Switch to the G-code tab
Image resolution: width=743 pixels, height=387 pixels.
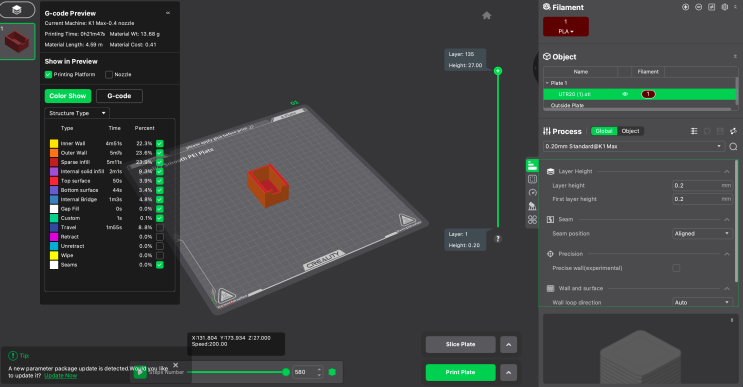point(119,96)
